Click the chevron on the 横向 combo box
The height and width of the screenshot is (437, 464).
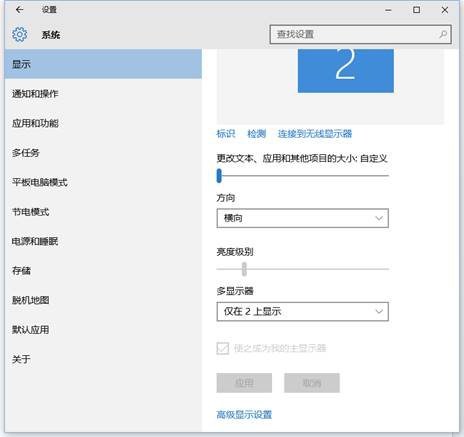click(x=379, y=218)
